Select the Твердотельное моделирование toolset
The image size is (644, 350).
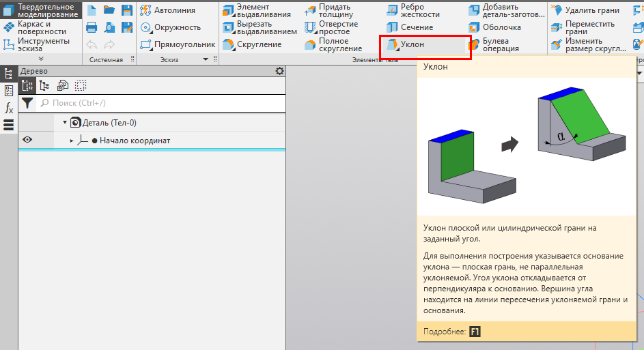coord(41,11)
